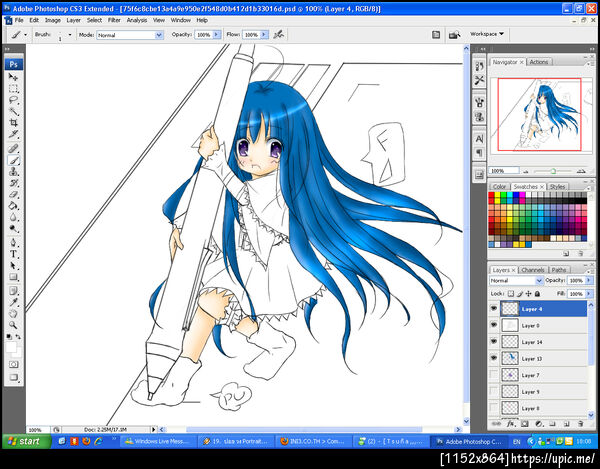Open the Image menu
This screenshot has width=600, height=469.
53,20
